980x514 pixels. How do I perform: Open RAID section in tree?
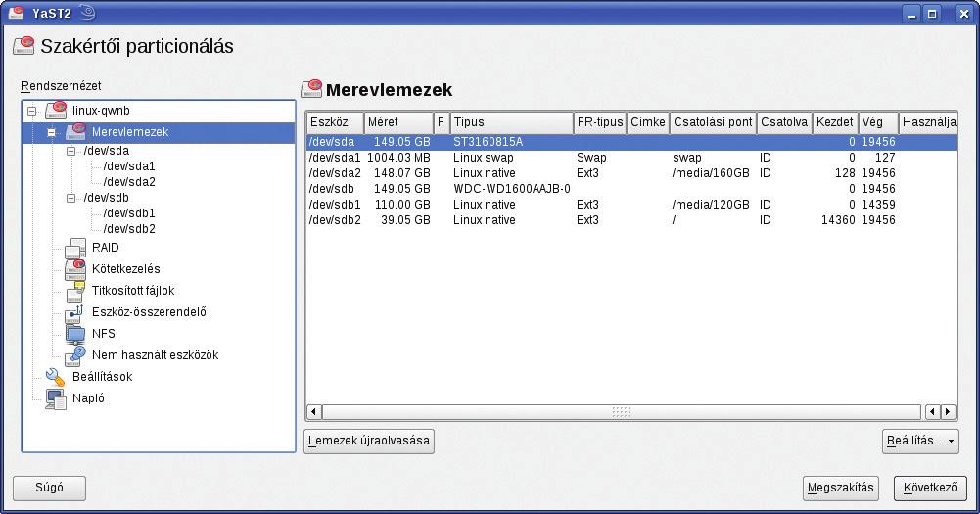105,248
